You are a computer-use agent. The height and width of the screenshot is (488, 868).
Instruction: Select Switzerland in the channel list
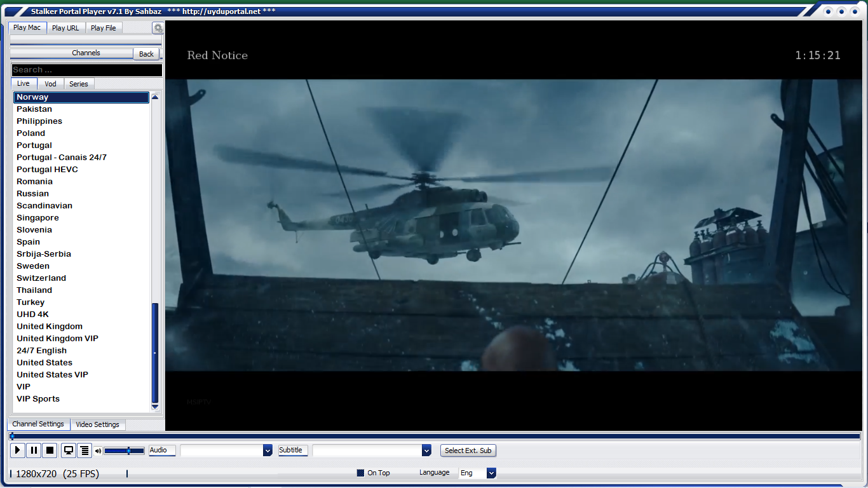click(x=81, y=278)
